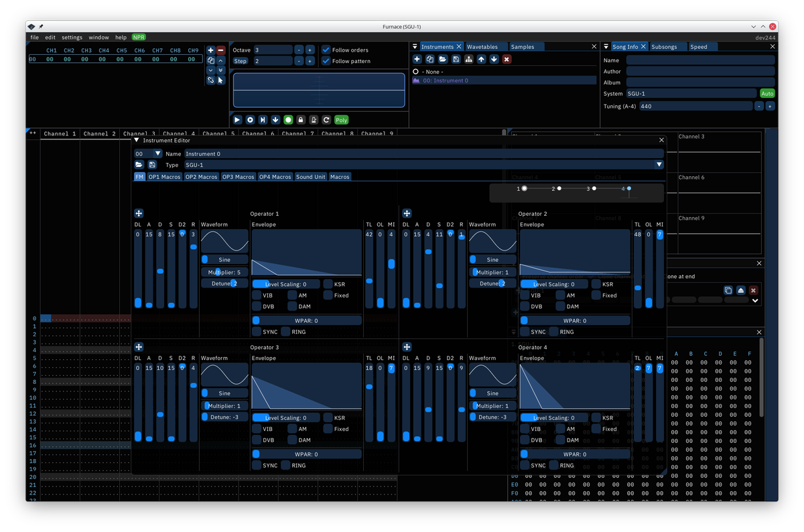
Task: Click the NPR badge in menu bar
Action: click(x=139, y=38)
